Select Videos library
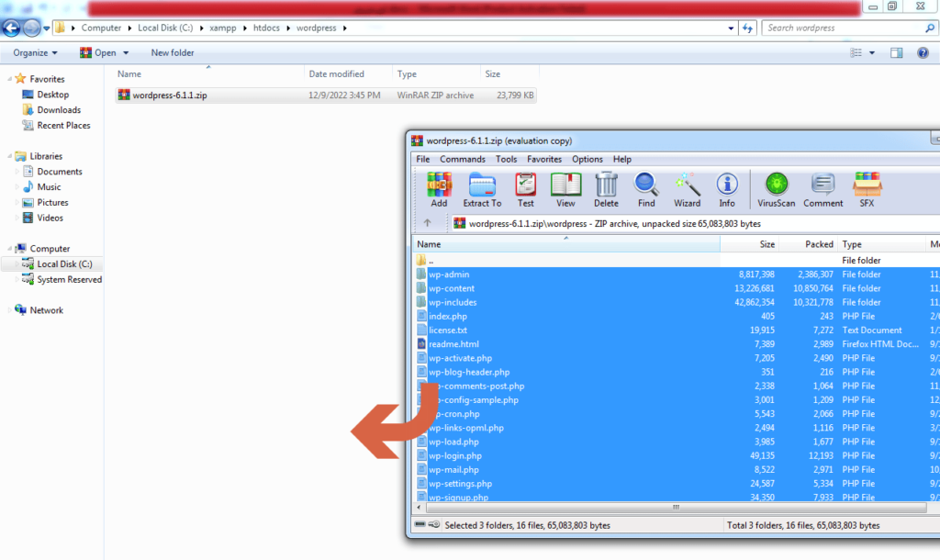940x560 pixels. (x=42, y=218)
